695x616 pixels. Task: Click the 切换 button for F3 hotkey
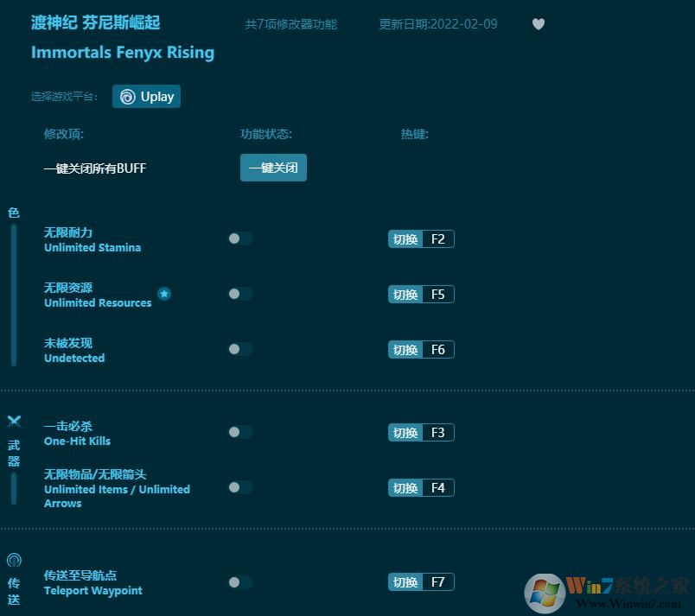[405, 433]
